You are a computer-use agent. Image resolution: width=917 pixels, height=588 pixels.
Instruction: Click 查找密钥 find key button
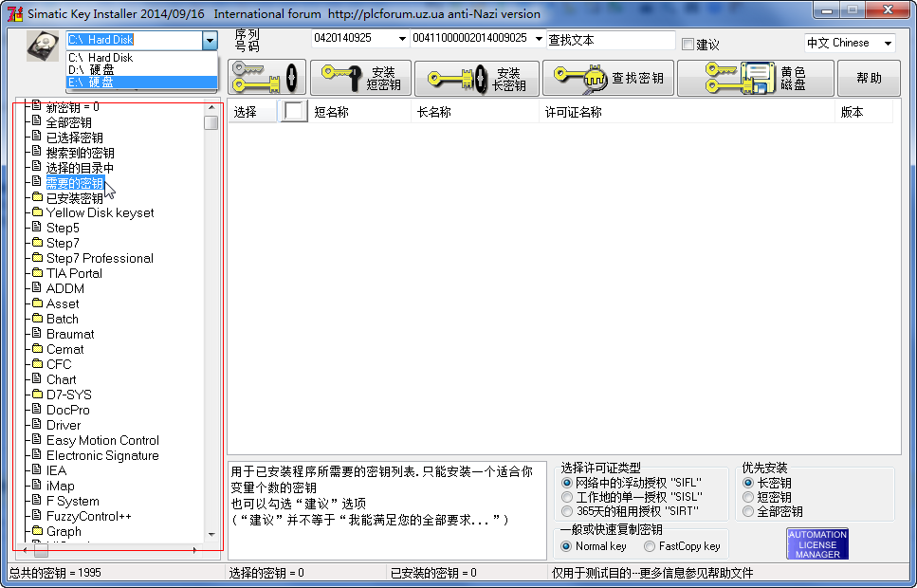coord(608,77)
